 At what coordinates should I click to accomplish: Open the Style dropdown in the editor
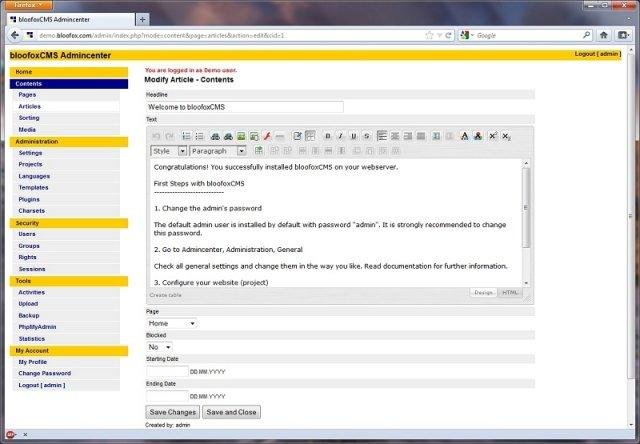click(168, 151)
